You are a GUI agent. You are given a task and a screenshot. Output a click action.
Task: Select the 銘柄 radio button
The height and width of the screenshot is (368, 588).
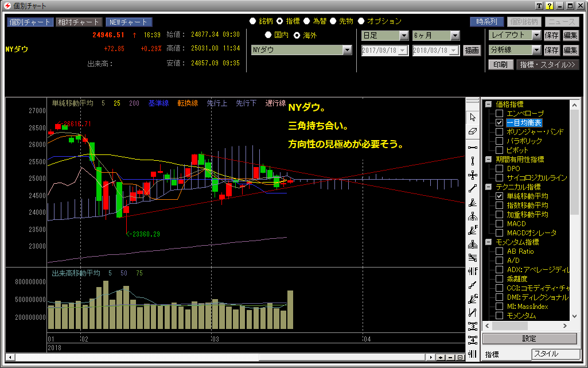pos(253,21)
